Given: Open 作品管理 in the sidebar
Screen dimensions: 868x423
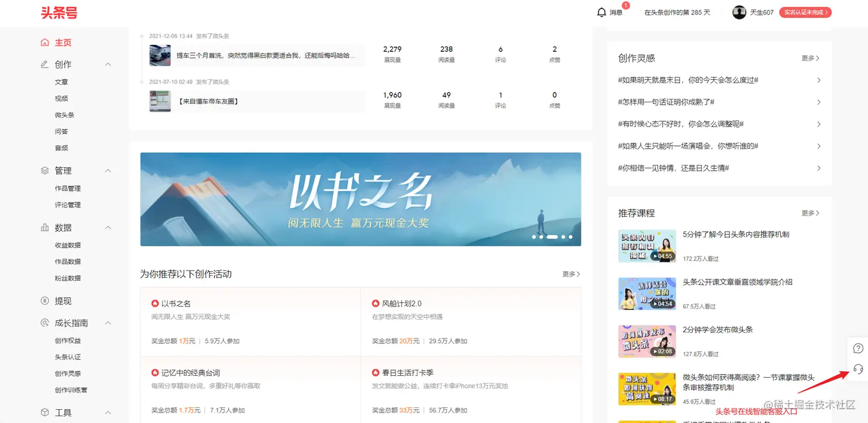Looking at the screenshot, I should pos(68,189).
